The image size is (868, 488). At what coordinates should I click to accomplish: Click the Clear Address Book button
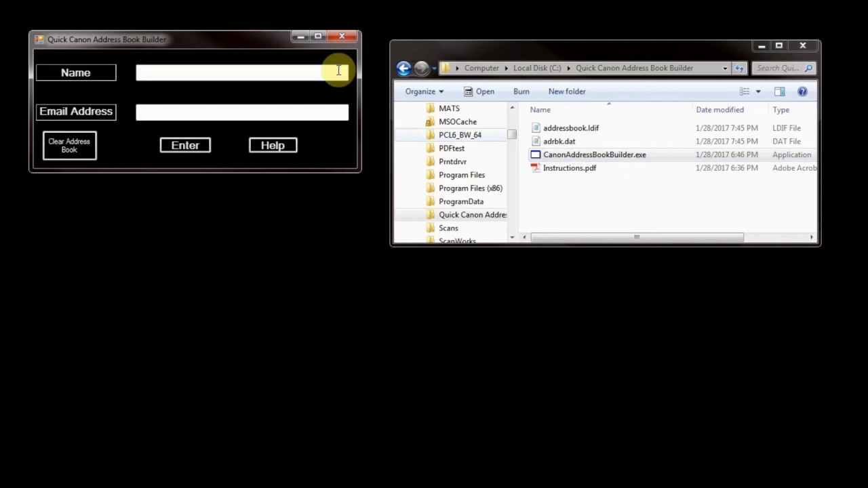coord(70,146)
